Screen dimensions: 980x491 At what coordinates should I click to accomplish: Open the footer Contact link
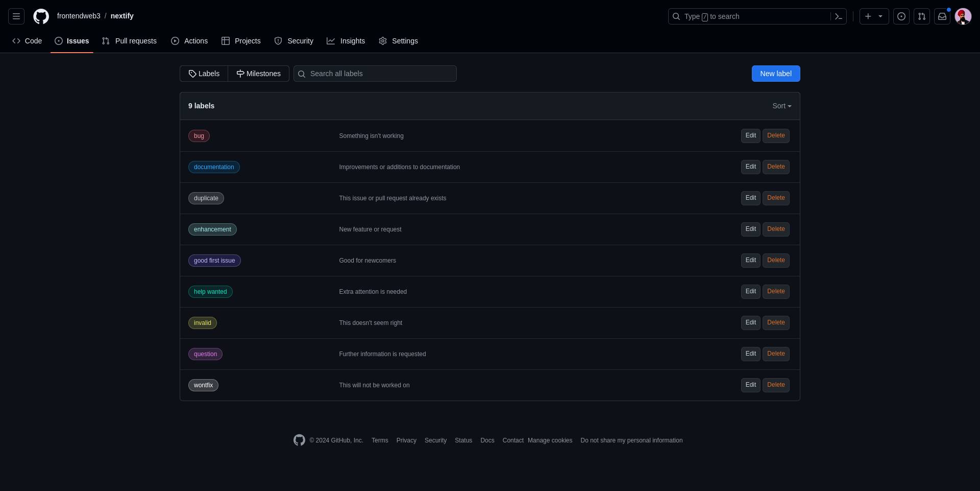click(513, 440)
